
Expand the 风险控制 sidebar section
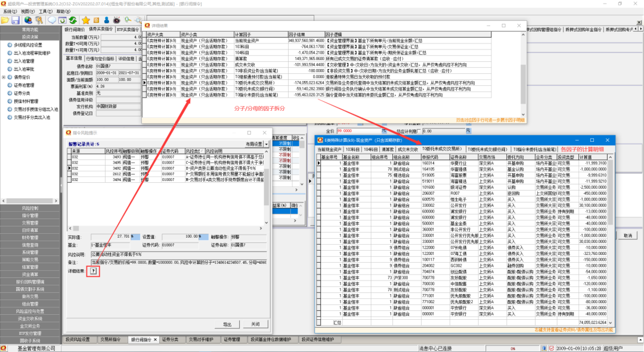pos(30,208)
